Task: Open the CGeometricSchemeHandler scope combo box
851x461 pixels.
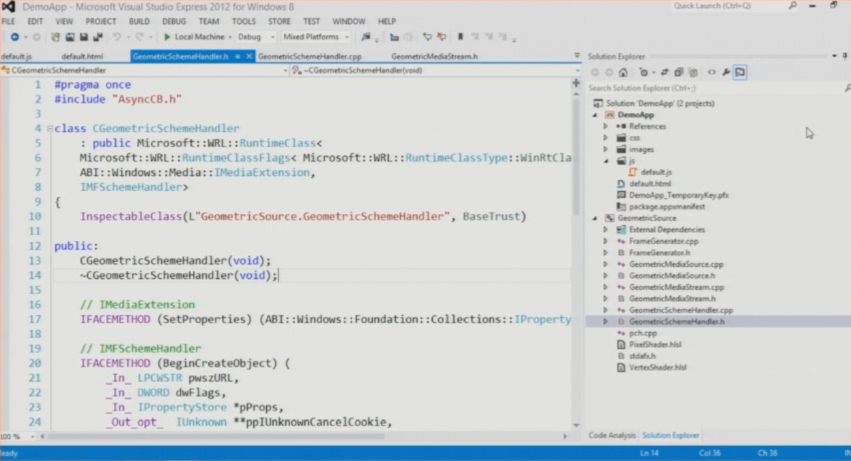Action: click(x=144, y=71)
